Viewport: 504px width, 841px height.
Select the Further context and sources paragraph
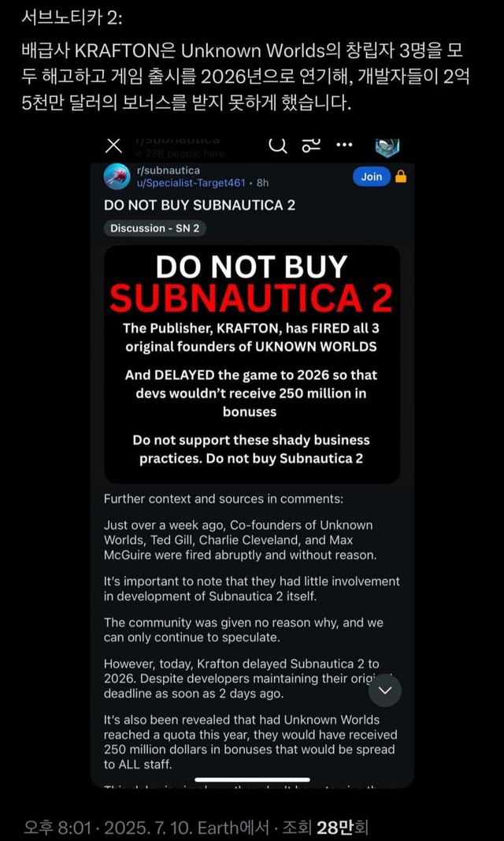click(224, 499)
